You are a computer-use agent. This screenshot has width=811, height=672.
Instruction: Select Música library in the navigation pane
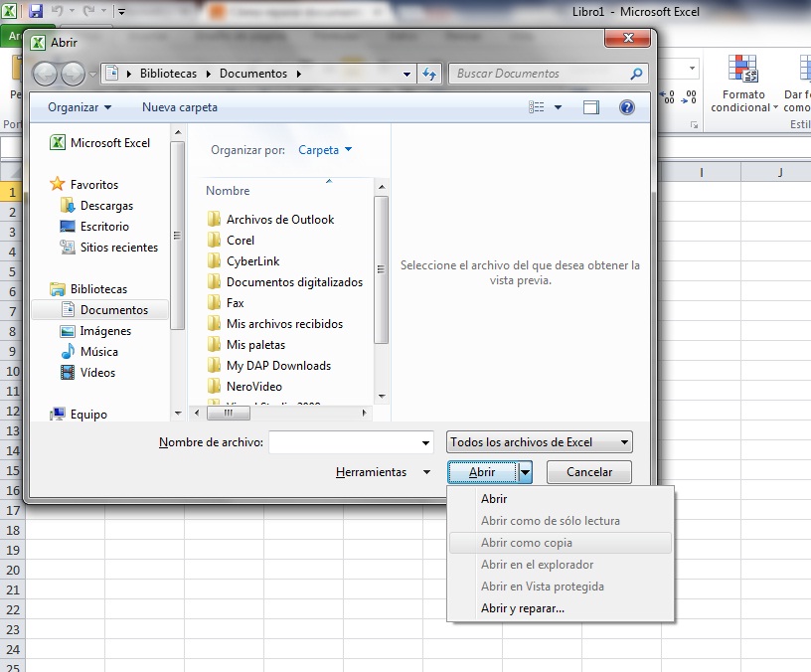tap(89, 351)
